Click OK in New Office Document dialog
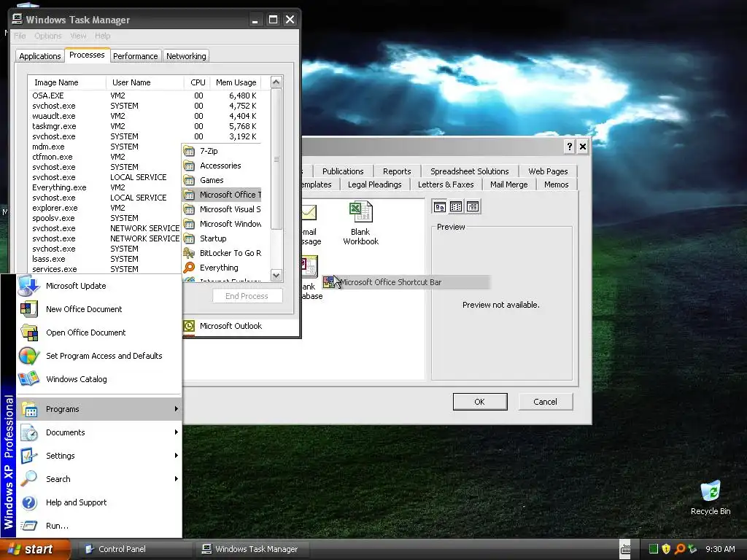Image resolution: width=747 pixels, height=560 pixels. pos(480,402)
